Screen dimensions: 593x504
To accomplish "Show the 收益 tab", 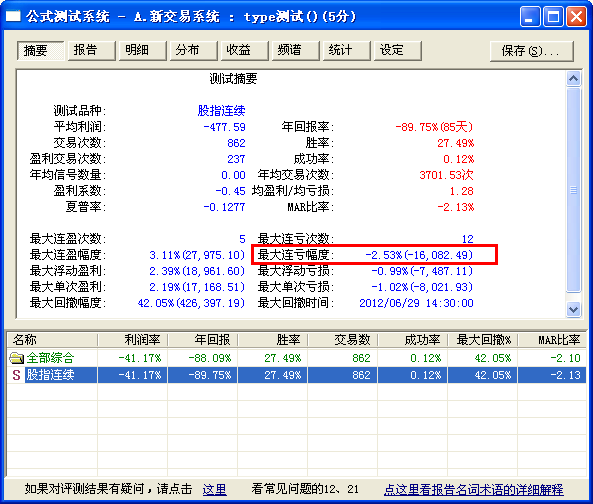I will point(245,50).
